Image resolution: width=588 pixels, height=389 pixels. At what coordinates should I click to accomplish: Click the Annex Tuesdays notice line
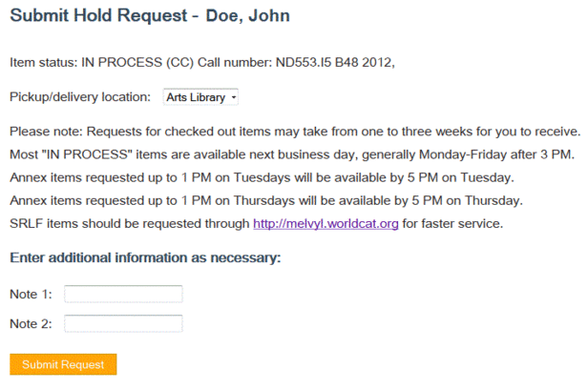(261, 177)
